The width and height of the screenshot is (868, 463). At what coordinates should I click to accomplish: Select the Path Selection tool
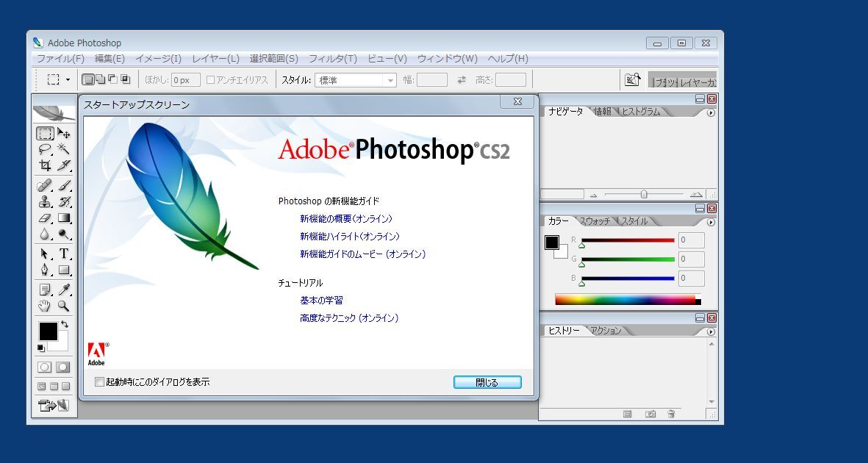point(46,254)
